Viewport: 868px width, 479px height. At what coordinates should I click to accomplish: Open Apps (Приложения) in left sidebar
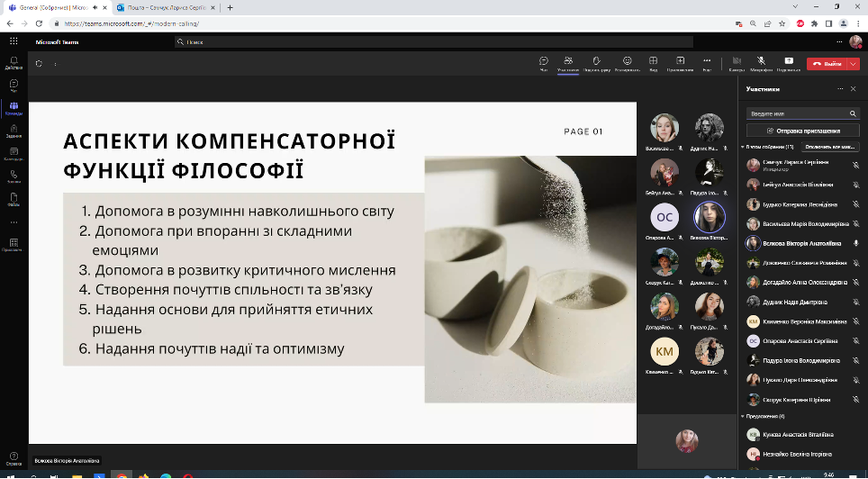(x=14, y=245)
